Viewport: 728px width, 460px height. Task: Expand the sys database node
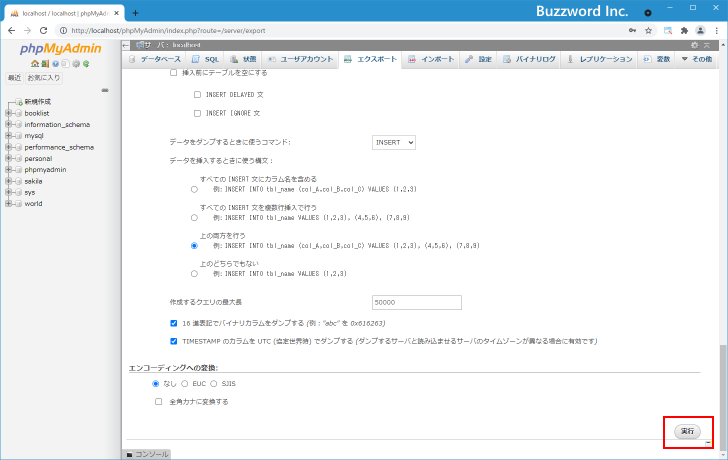pos(8,192)
